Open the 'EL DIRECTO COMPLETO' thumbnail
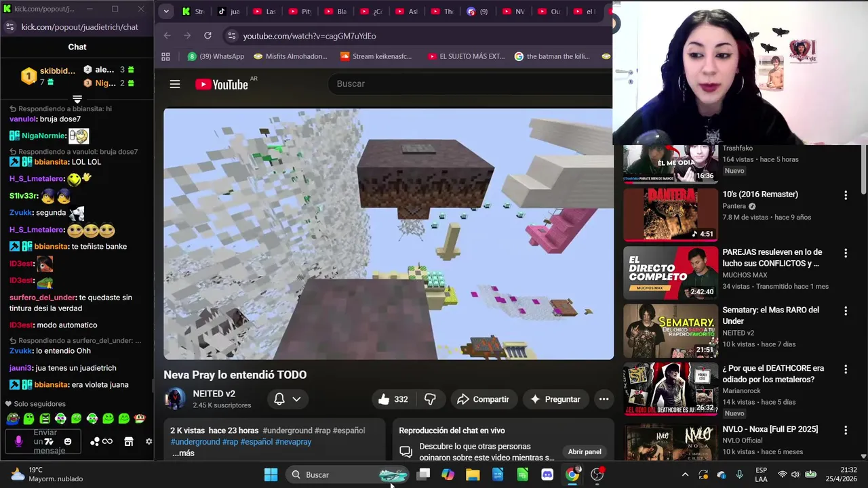This screenshot has height=488, width=868. (671, 272)
